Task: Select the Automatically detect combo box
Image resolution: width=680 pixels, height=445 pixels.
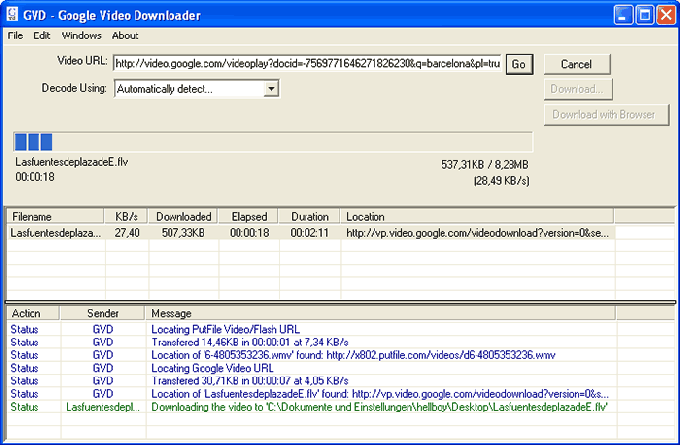Action: pos(196,89)
